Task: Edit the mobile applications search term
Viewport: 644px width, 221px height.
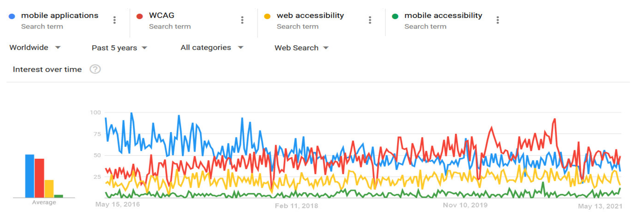Action: coord(60,15)
